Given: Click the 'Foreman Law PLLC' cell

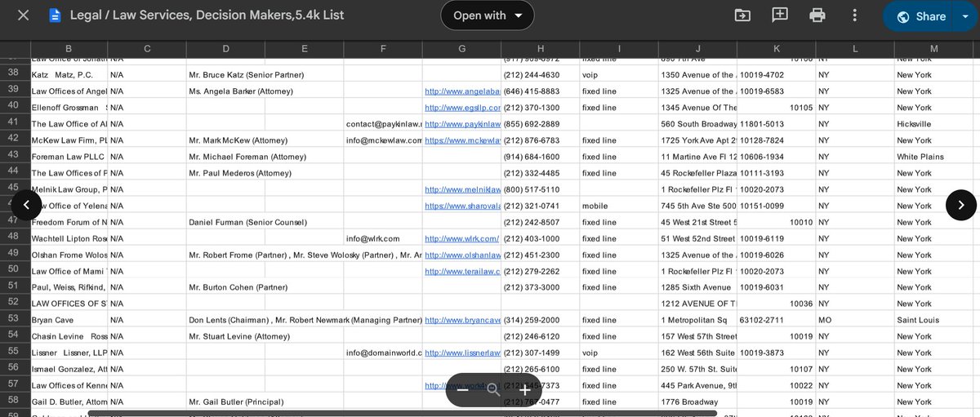Looking at the screenshot, I should (69, 157).
